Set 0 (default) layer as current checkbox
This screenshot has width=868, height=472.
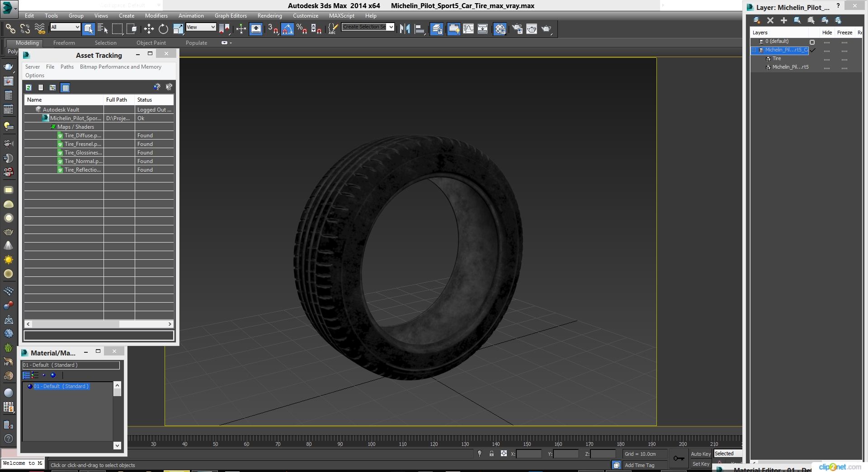pos(812,42)
